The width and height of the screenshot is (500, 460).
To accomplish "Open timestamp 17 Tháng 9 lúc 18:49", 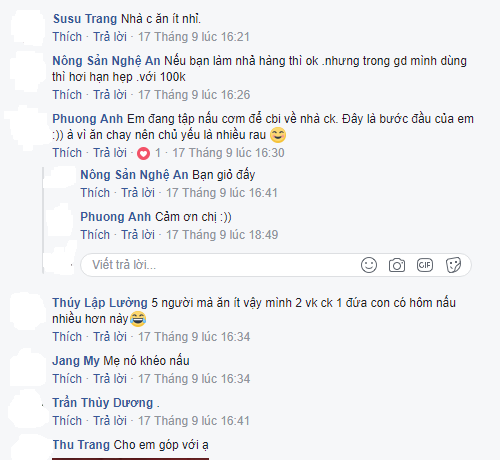I will tap(222, 235).
